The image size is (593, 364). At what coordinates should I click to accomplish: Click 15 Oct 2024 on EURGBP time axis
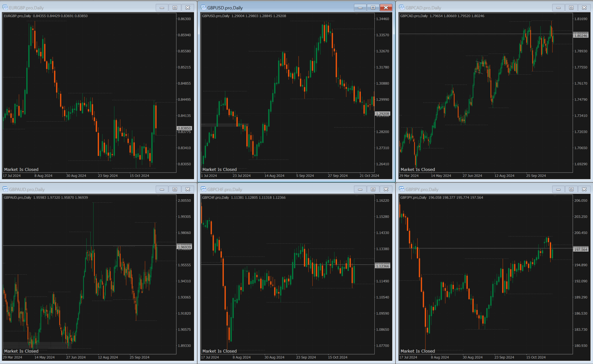139,176
